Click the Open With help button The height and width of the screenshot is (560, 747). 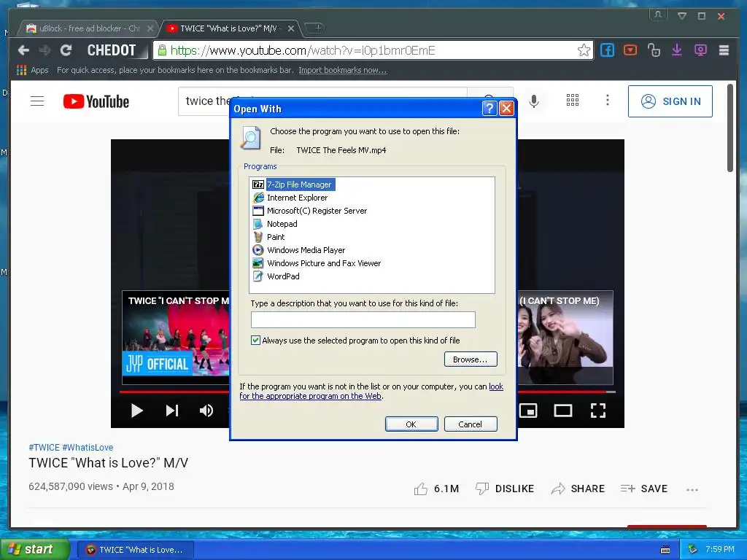(x=489, y=109)
